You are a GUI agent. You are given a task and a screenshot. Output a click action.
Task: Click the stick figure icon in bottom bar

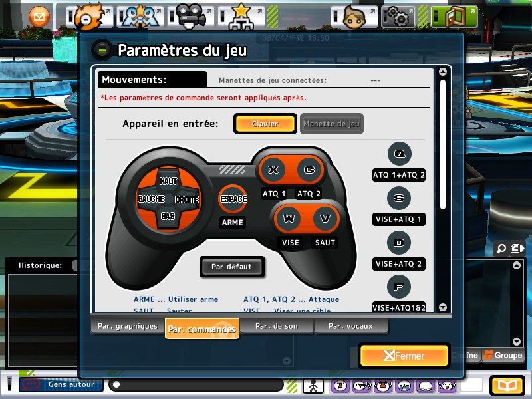tap(313, 386)
